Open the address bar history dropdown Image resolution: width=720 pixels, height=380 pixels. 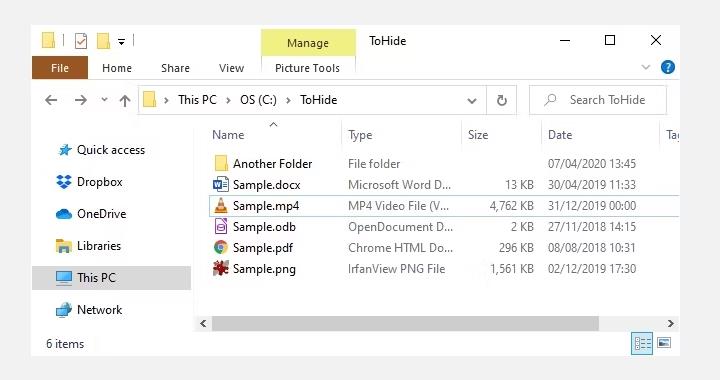click(472, 101)
